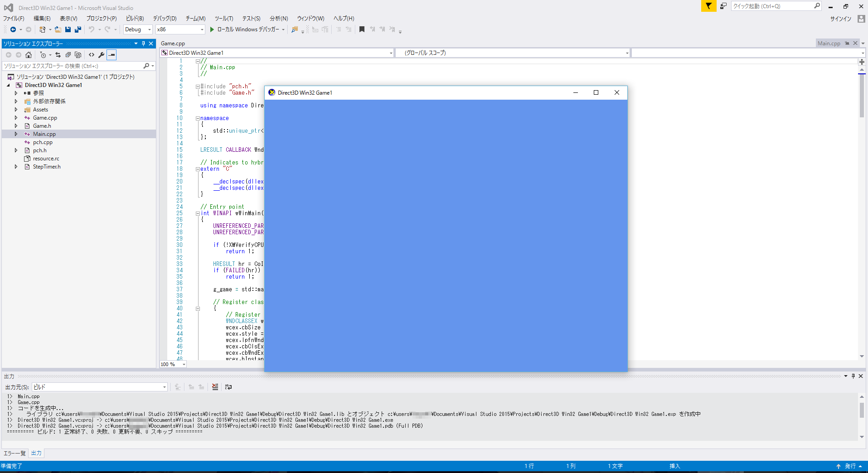Screen dimensions: 868x473
Task: Open the x86 platform dropdown
Action: click(x=180, y=29)
